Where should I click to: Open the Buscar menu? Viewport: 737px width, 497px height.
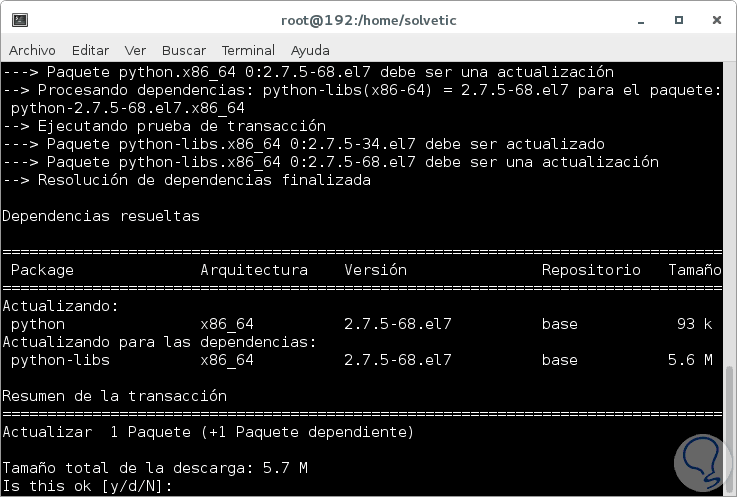[184, 50]
